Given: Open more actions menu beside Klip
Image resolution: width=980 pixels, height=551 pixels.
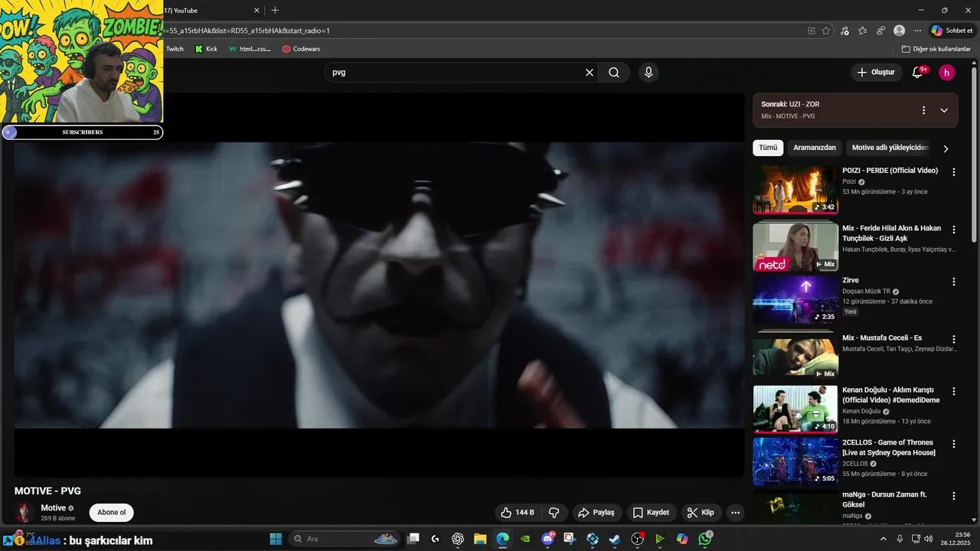Looking at the screenshot, I should click(735, 513).
